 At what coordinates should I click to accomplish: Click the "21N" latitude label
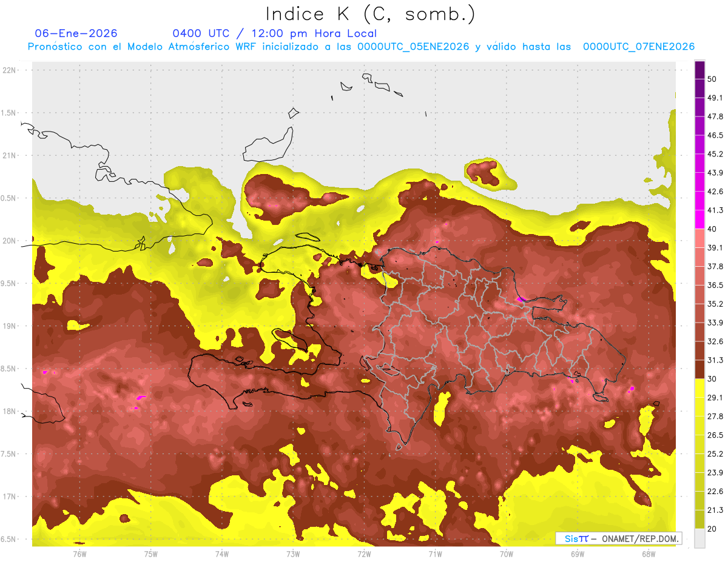click(10, 155)
